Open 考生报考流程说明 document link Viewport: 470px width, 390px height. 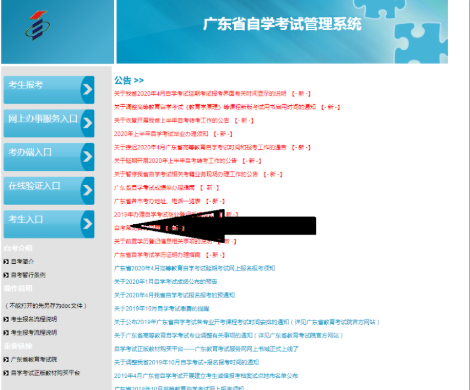34,333
